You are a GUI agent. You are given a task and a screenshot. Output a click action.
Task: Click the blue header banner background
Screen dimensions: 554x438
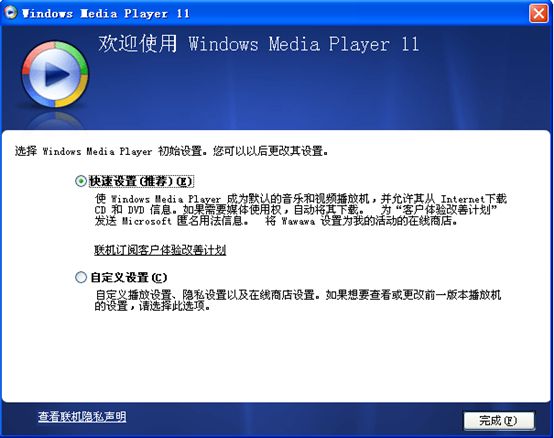click(x=318, y=95)
